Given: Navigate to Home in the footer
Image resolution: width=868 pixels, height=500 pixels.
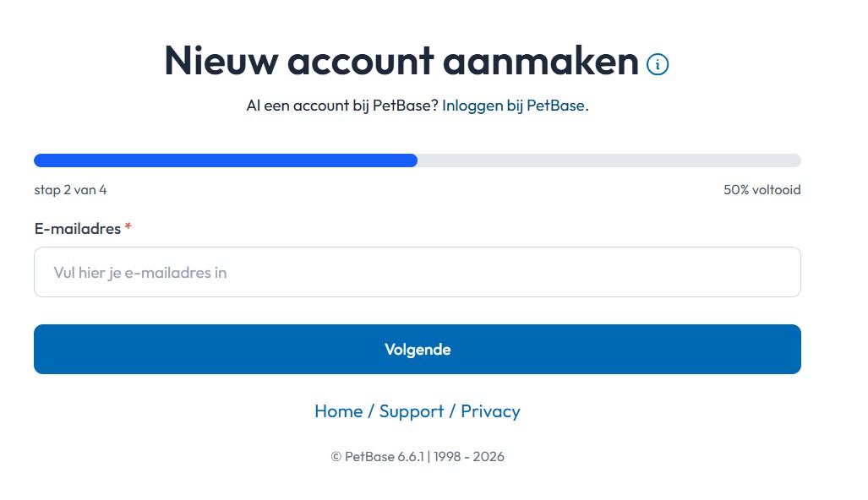Looking at the screenshot, I should pos(339,411).
